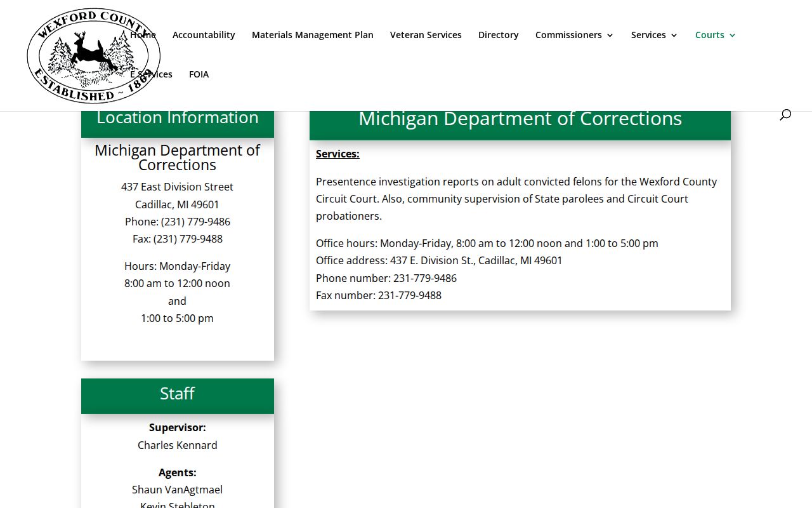The height and width of the screenshot is (508, 812).
Task: Open the search magnifier icon
Action: pos(785,114)
